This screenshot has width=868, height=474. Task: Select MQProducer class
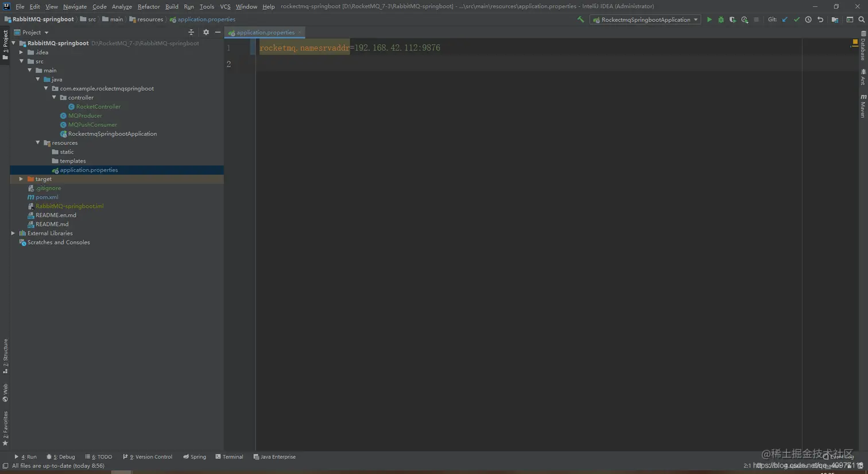[85, 115]
